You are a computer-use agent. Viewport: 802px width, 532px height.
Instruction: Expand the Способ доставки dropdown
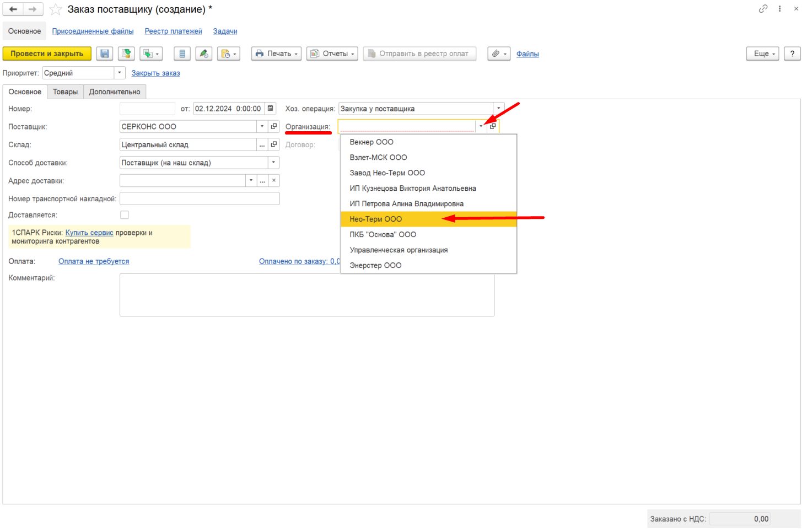pyautogui.click(x=273, y=163)
